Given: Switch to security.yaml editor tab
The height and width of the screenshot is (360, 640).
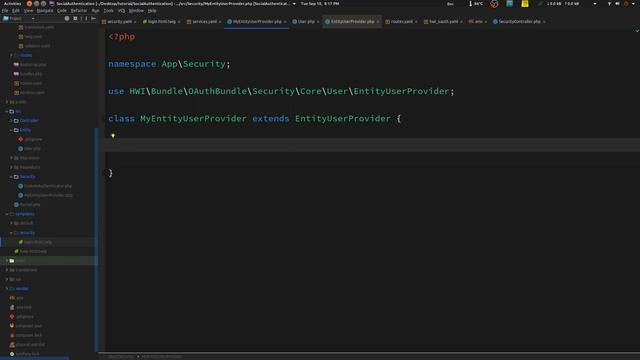Looking at the screenshot, I should pos(119,22).
